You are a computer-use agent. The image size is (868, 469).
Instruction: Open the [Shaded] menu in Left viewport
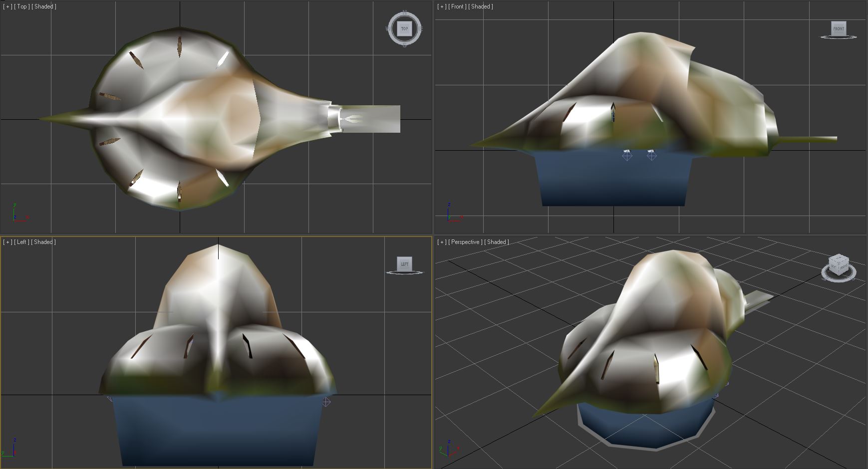click(43, 242)
